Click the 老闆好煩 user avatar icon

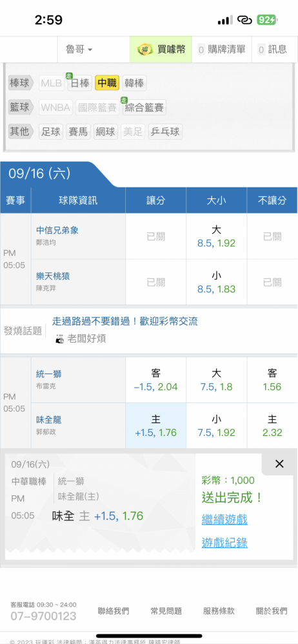pos(60,339)
